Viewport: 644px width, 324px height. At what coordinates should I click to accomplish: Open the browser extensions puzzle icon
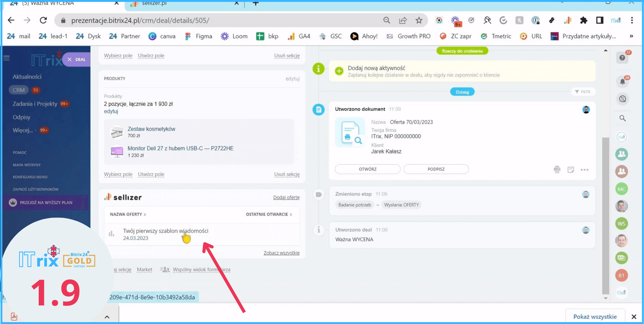pyautogui.click(x=584, y=20)
